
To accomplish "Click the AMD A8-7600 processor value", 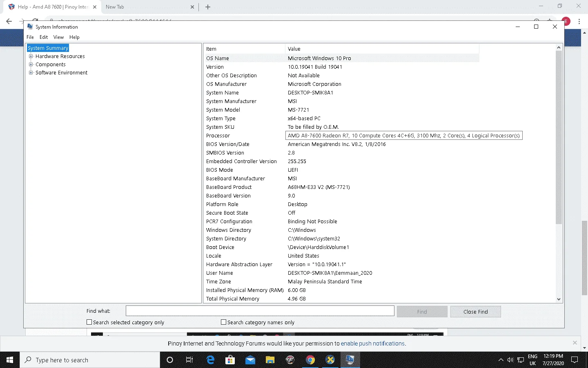I will click(404, 136).
